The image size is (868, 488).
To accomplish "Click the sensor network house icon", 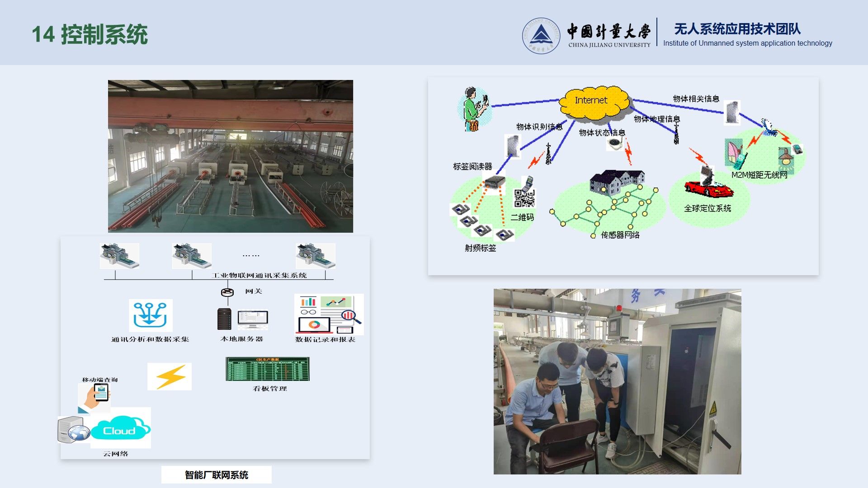I will tap(616, 182).
